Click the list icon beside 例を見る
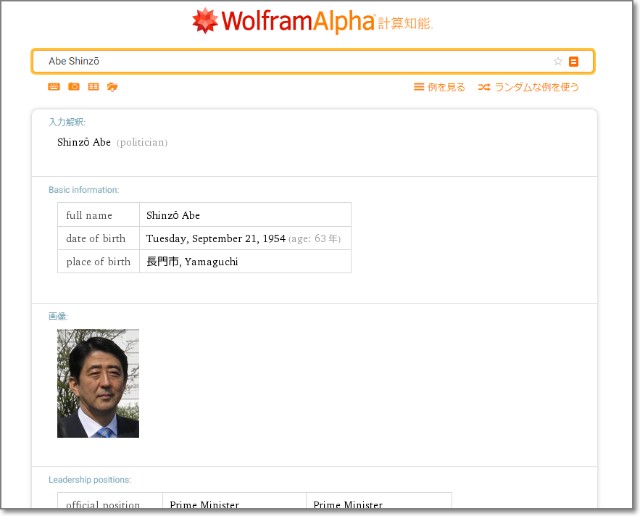This screenshot has width=640, height=516. (x=419, y=87)
